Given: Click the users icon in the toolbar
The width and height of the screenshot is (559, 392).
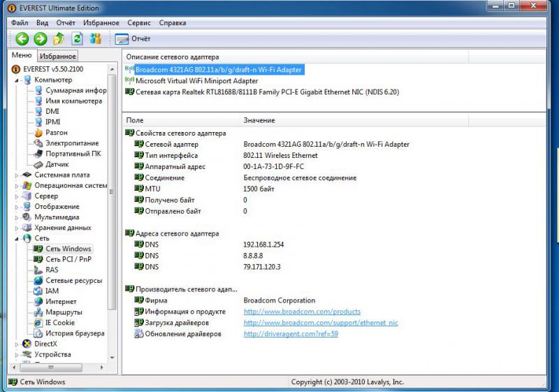Looking at the screenshot, I should click(95, 38).
